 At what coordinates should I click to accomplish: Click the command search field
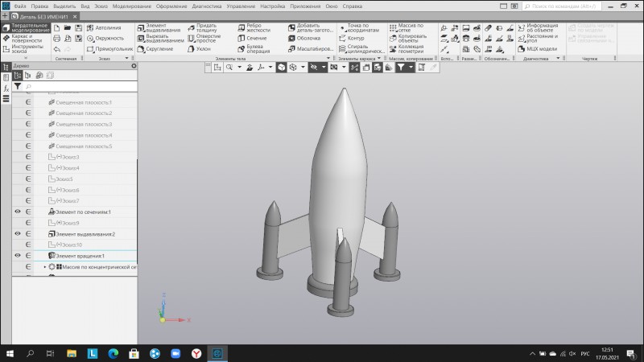coord(561,6)
